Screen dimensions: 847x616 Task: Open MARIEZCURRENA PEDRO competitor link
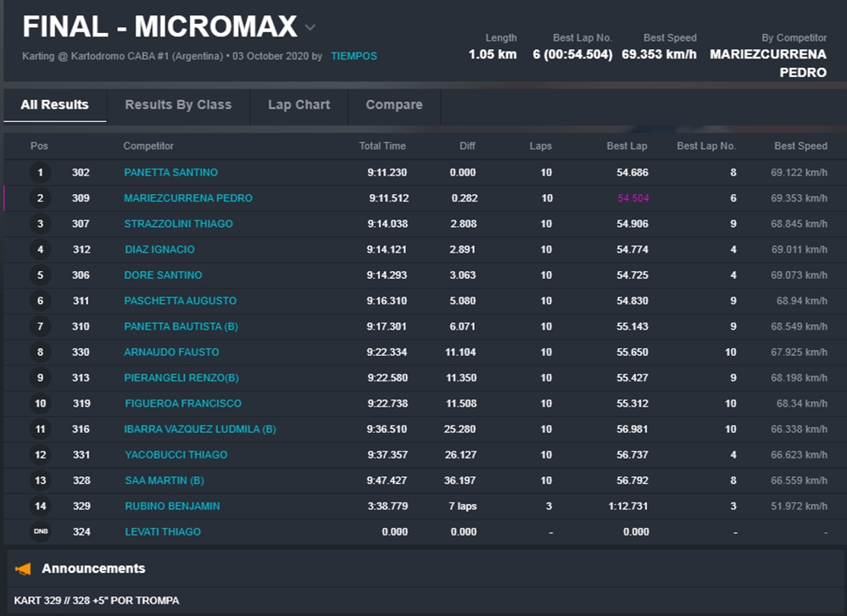coord(187,198)
